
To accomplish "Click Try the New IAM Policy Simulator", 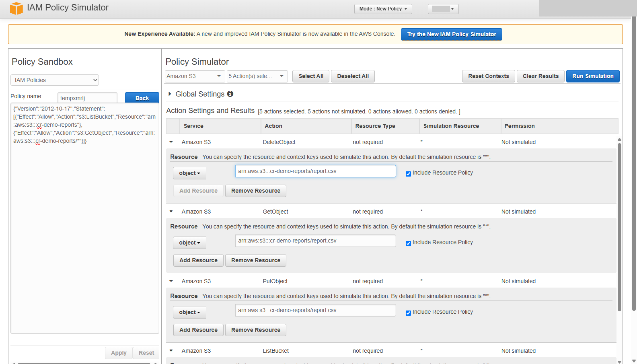I will point(451,34).
